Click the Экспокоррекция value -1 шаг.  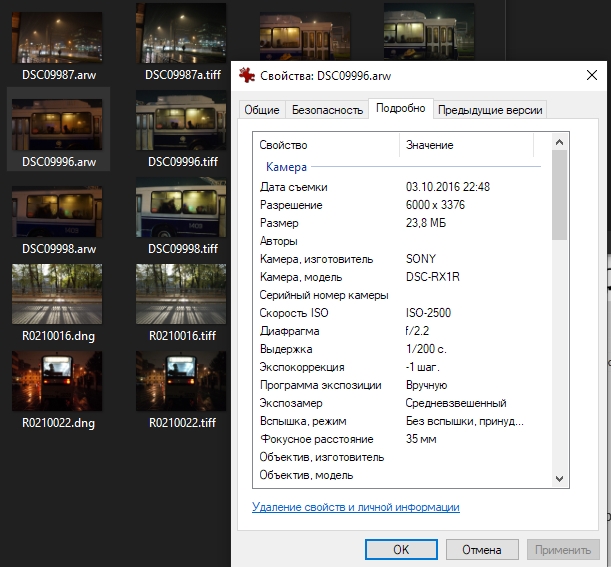point(422,367)
